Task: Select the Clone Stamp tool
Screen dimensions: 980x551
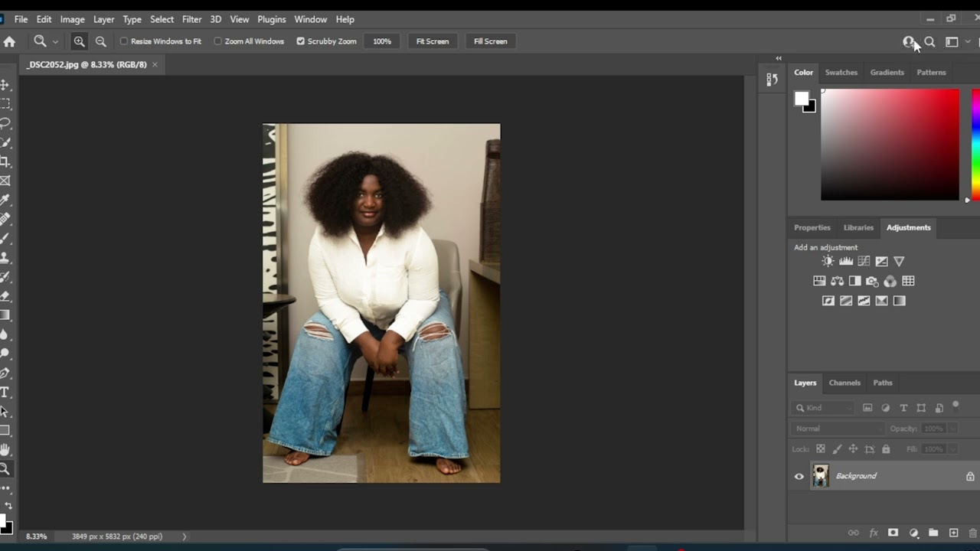Action: click(x=5, y=257)
